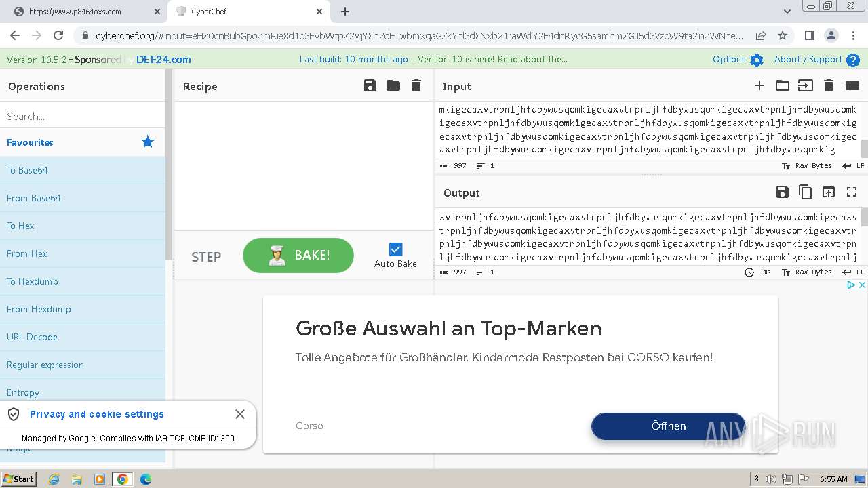Copy raw output to clipboard
The width and height of the screenshot is (868, 488).
coord(806,192)
